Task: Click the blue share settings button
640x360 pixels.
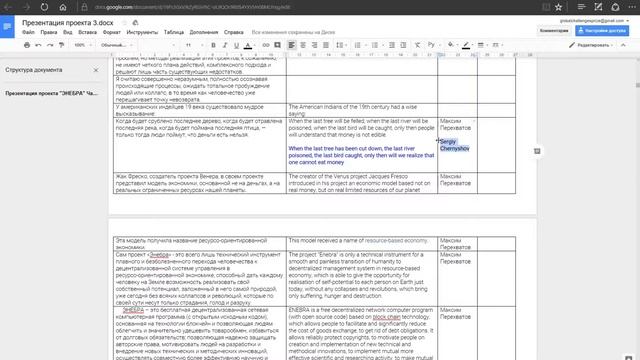Action: coord(602,31)
